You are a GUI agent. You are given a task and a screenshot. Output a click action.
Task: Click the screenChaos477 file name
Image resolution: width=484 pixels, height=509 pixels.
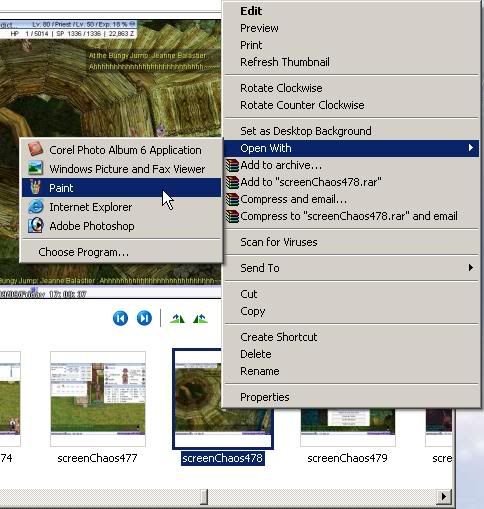(x=97, y=458)
